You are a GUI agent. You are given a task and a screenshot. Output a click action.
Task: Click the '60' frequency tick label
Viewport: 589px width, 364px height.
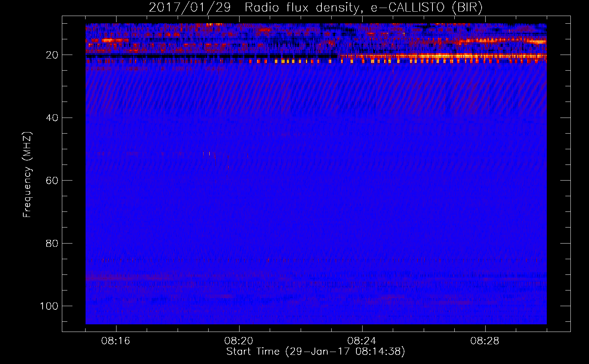point(52,181)
